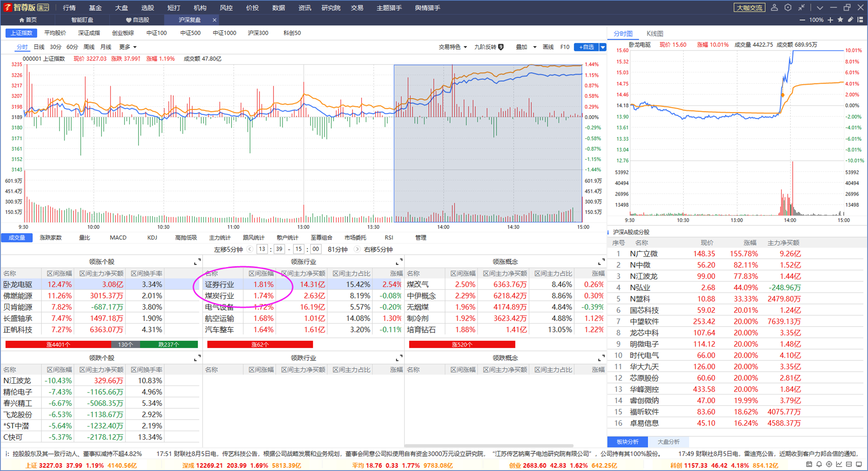Edit the start hour field showing 13
The image size is (868, 471).
[x=262, y=249]
